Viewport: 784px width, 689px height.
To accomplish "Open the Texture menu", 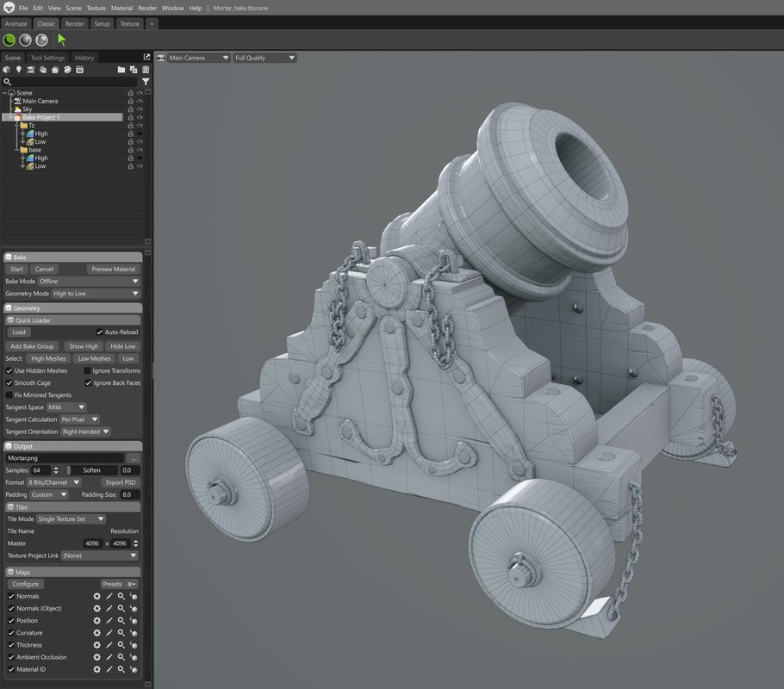I will coord(96,8).
